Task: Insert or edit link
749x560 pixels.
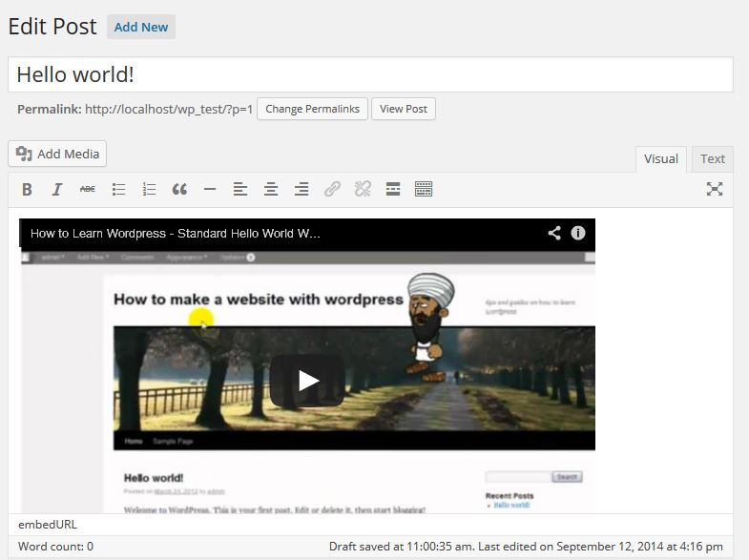Action: [x=332, y=190]
